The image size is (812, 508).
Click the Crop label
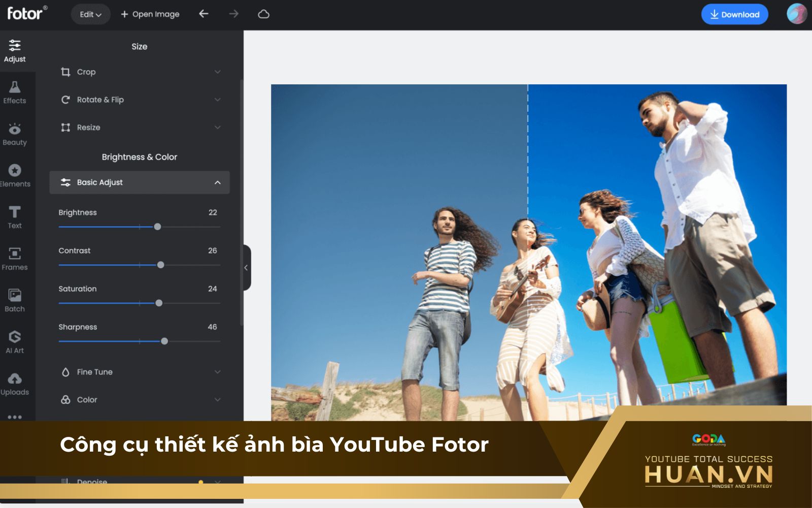pyautogui.click(x=86, y=72)
